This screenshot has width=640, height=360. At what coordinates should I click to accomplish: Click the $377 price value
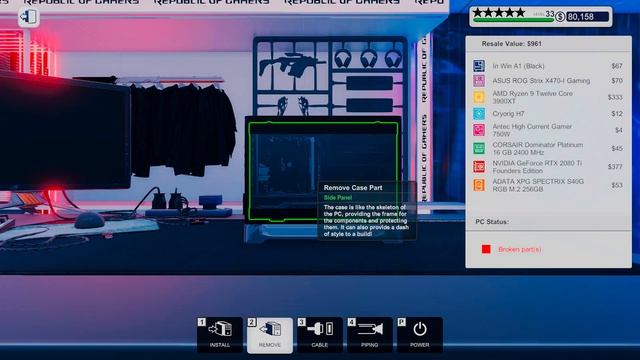[x=615, y=167]
